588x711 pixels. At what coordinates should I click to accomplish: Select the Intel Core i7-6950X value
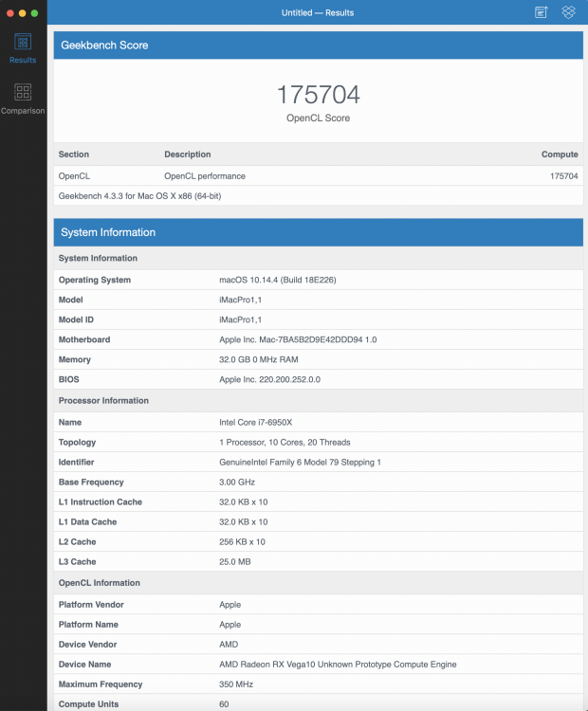[x=255, y=422]
